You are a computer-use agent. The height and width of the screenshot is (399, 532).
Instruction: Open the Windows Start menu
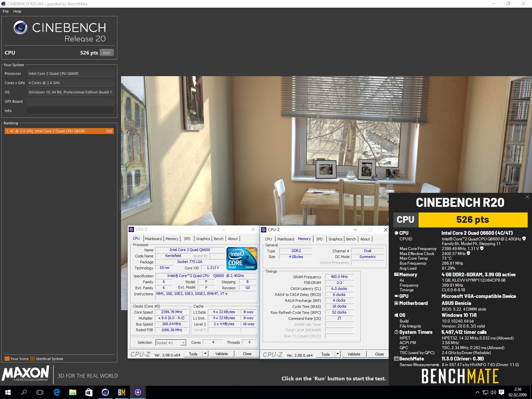(x=8, y=392)
